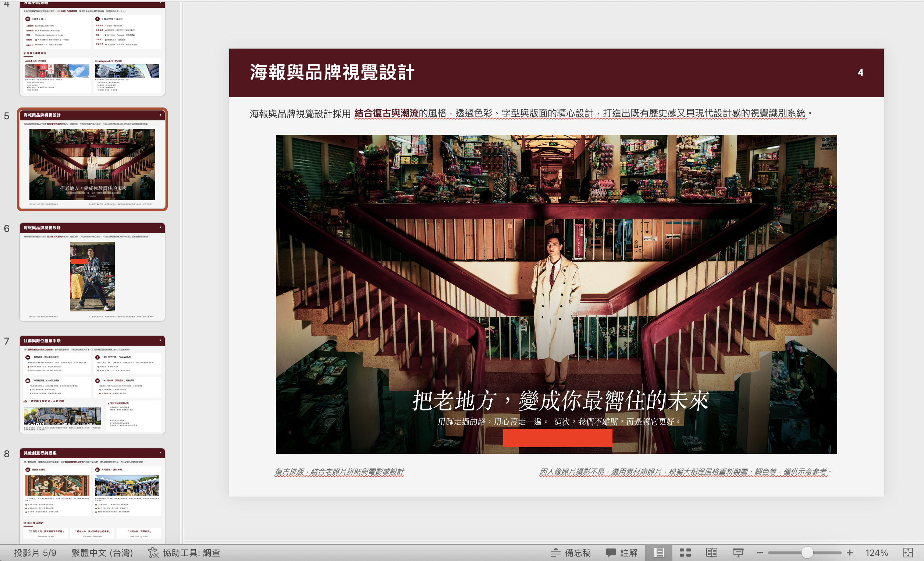Click poster headline 把老地方，變成你最嚮往的未來

(x=561, y=401)
